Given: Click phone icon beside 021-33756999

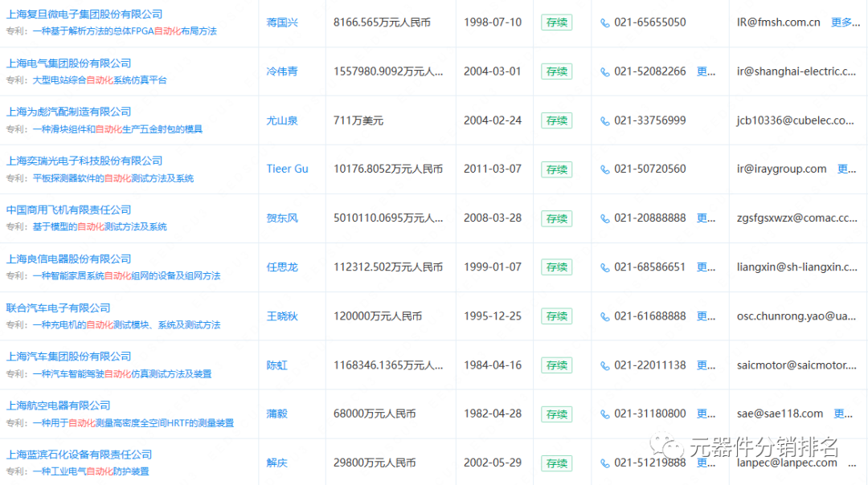Looking at the screenshot, I should (x=605, y=120).
